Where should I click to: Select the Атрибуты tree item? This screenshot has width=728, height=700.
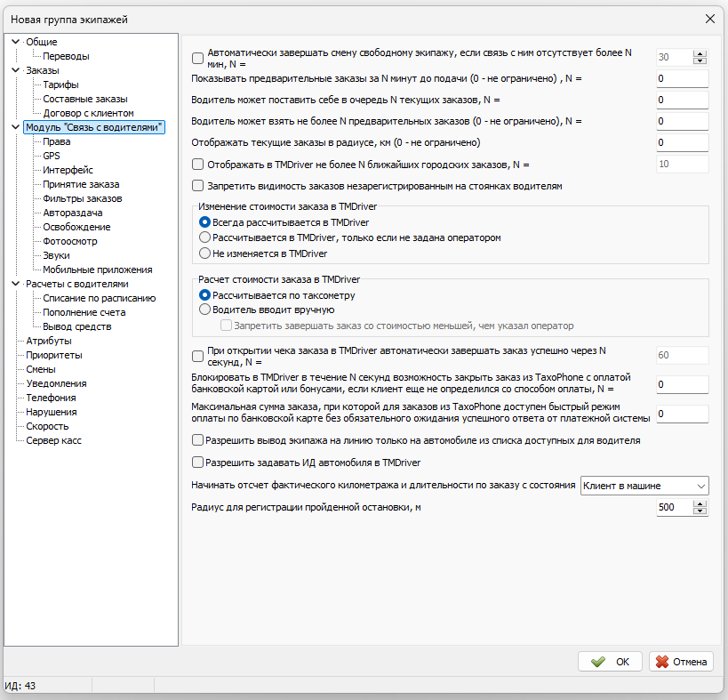tap(49, 341)
